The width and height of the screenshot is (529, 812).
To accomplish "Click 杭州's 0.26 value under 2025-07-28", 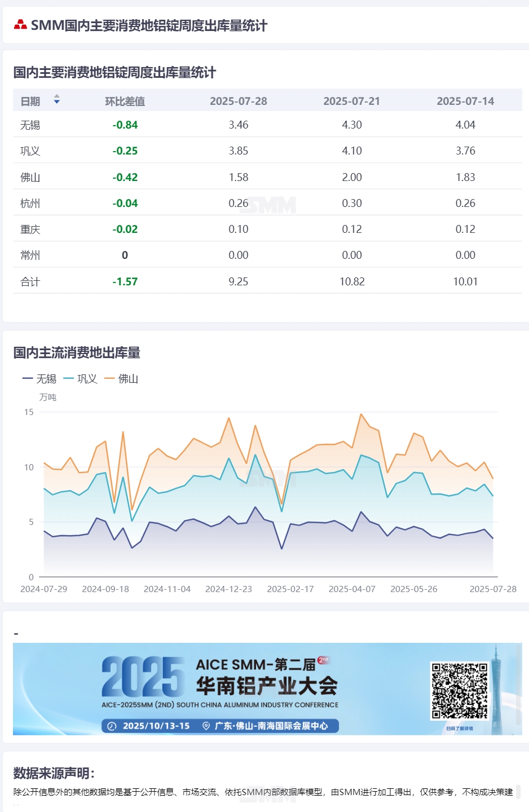I will tap(239, 204).
